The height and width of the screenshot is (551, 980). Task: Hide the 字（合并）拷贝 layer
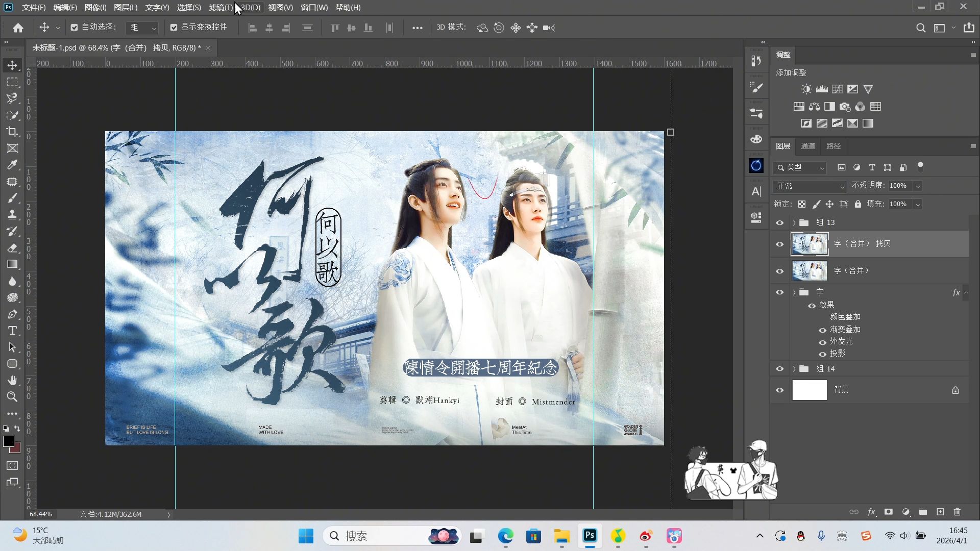coord(779,244)
